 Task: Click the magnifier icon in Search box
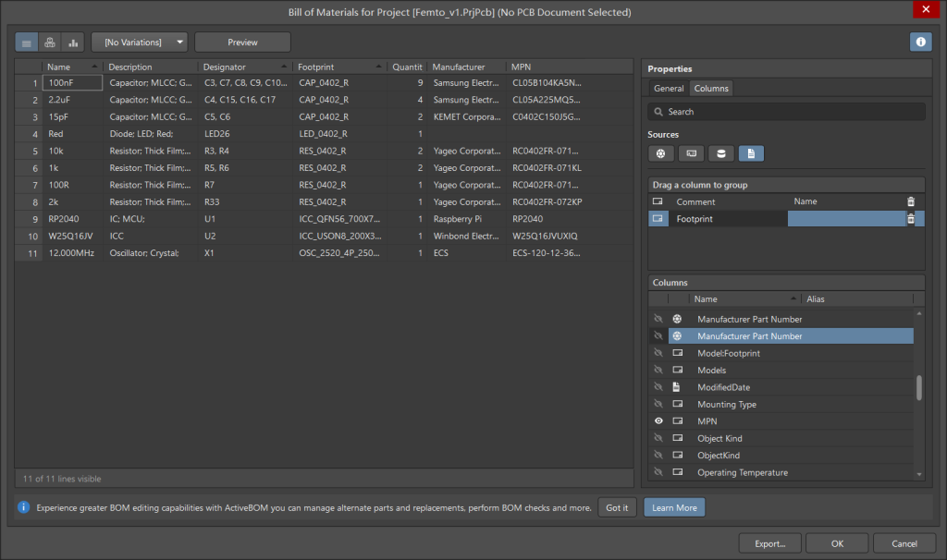click(x=658, y=112)
